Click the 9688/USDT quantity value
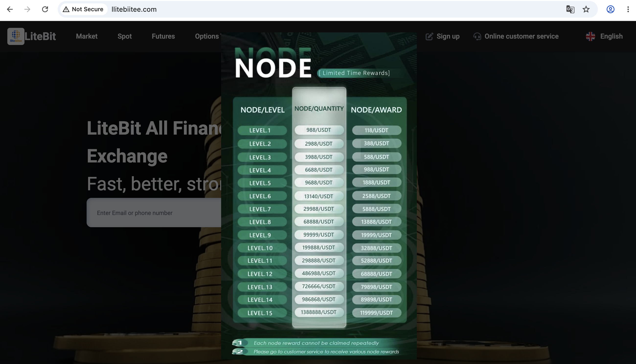Screen dimensions: 636x364 click(319, 182)
